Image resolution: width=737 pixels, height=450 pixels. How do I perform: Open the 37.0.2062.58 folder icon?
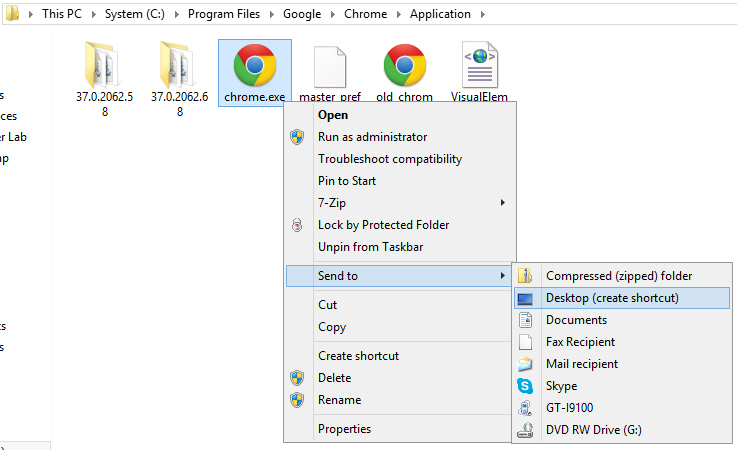[x=102, y=65]
